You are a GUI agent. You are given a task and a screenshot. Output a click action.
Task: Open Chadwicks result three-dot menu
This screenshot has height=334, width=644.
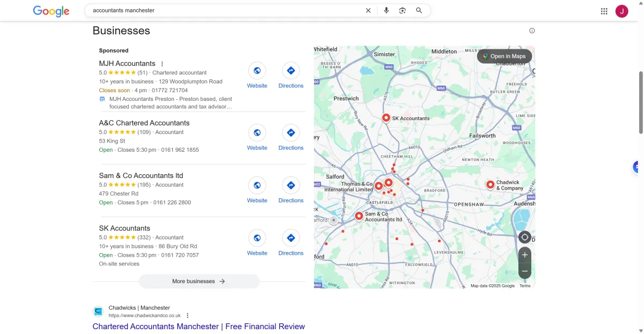(187, 316)
